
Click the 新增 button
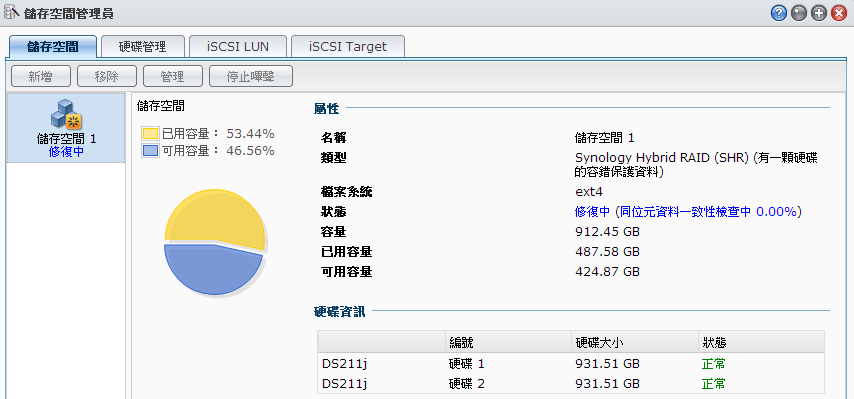click(41, 77)
